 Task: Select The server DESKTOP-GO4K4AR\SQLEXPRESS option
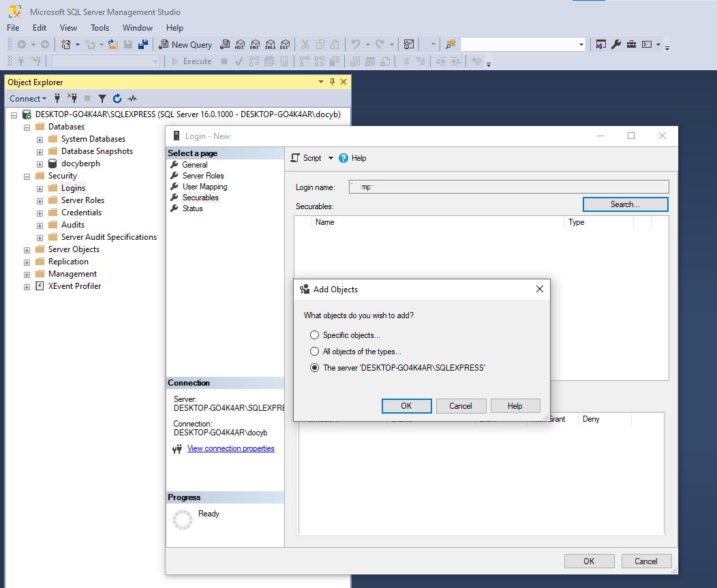point(314,368)
